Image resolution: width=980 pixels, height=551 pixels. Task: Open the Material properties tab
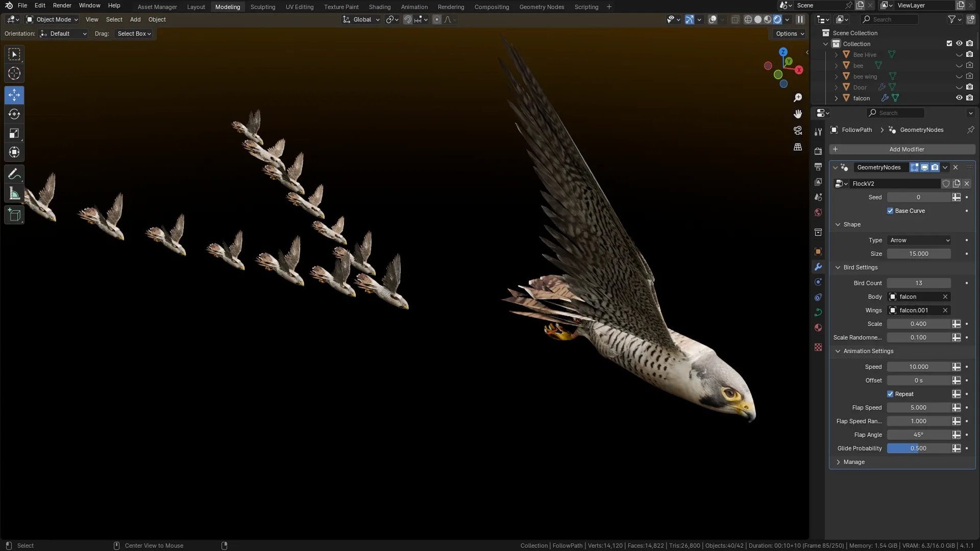pos(818,328)
